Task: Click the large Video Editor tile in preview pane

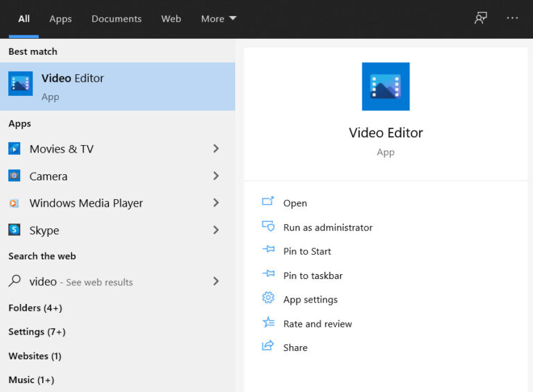Action: pos(385,86)
